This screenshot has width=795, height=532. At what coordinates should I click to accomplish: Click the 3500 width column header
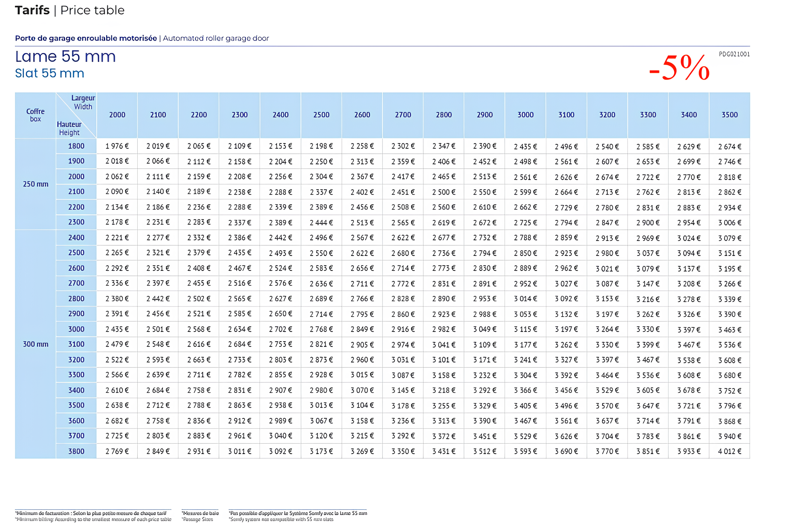pos(729,115)
